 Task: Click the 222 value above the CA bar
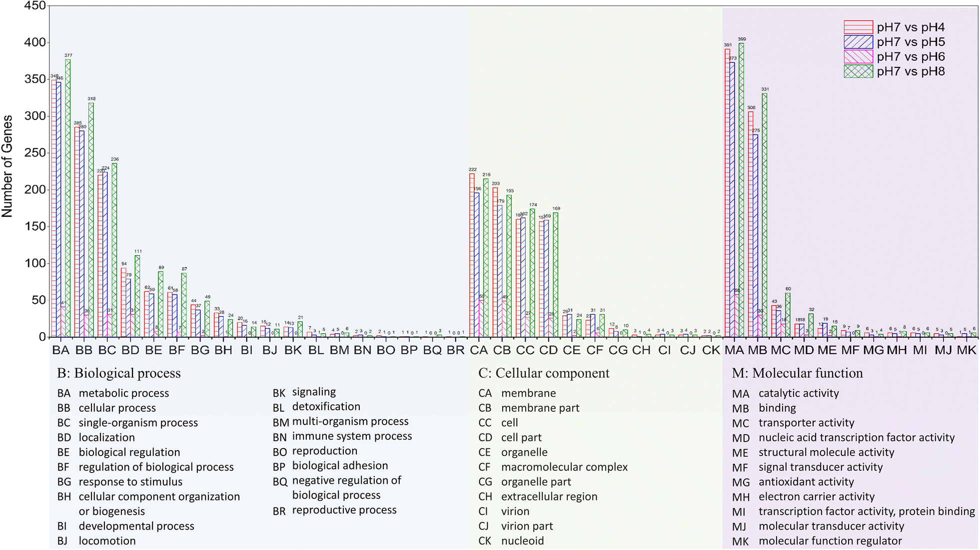click(473, 170)
